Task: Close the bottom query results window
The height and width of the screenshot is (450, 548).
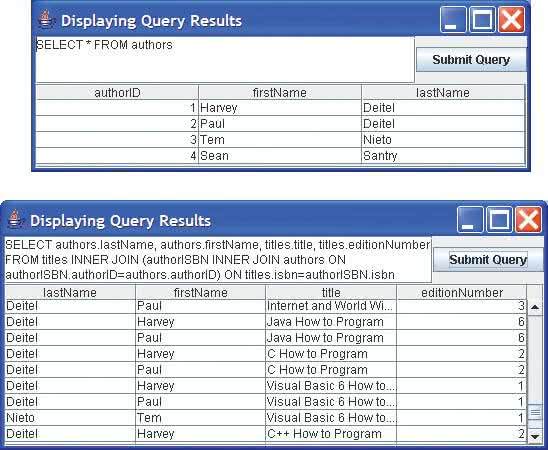Action: pyautogui.click(x=528, y=219)
